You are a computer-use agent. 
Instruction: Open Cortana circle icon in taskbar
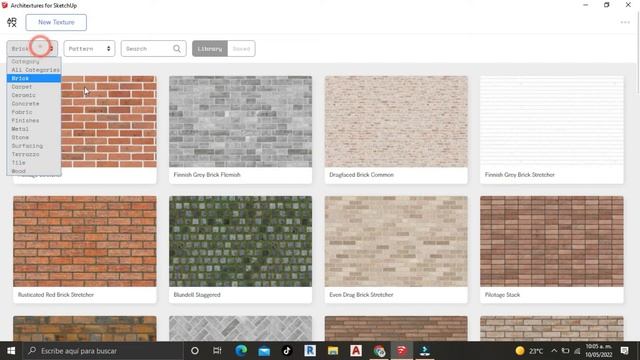click(195, 351)
